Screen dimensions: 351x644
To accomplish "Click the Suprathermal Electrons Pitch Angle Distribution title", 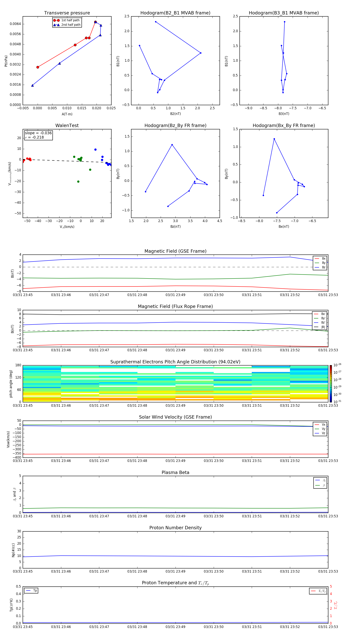I will click(175, 362).
